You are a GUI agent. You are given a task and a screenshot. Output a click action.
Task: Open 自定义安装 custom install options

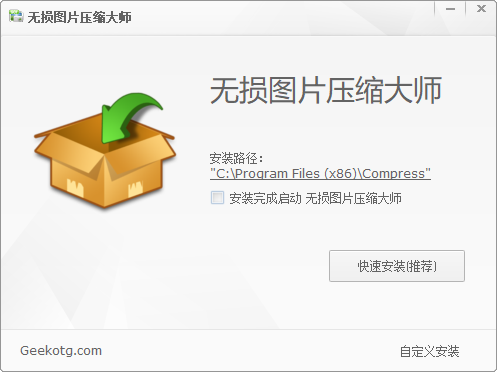click(x=429, y=351)
